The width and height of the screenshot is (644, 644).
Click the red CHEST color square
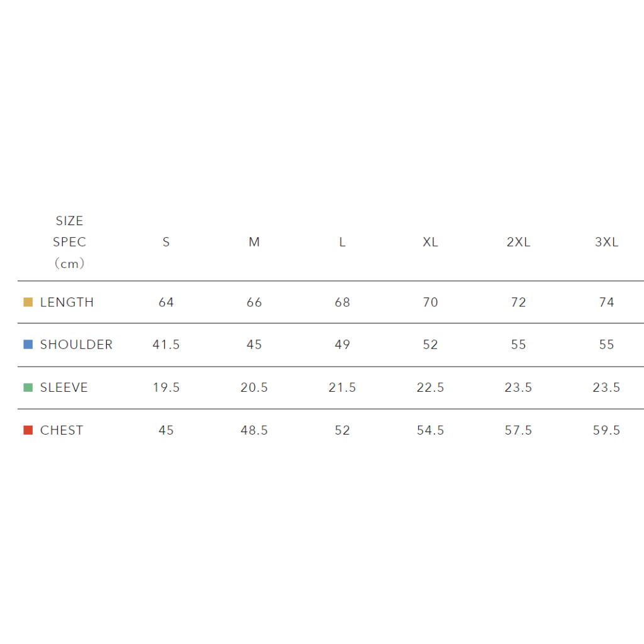point(28,430)
